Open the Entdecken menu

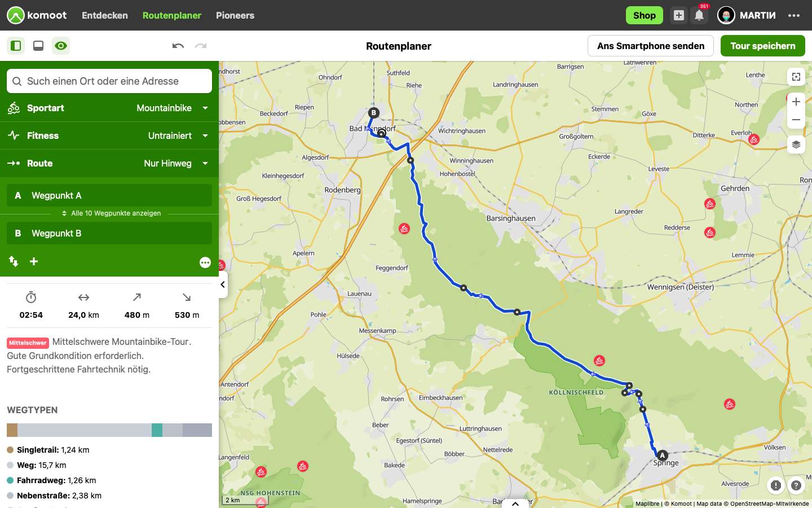pos(105,15)
